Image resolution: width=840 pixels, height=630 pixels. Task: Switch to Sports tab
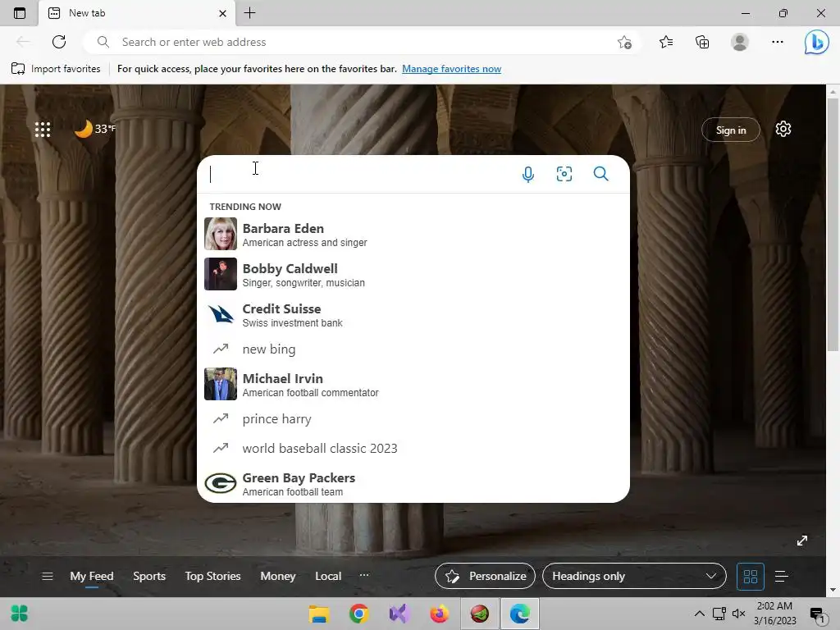coord(149,577)
